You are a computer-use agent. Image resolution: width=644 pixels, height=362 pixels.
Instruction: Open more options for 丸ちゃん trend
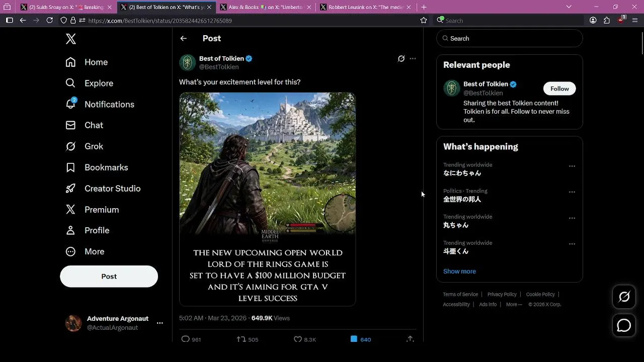[572, 218]
